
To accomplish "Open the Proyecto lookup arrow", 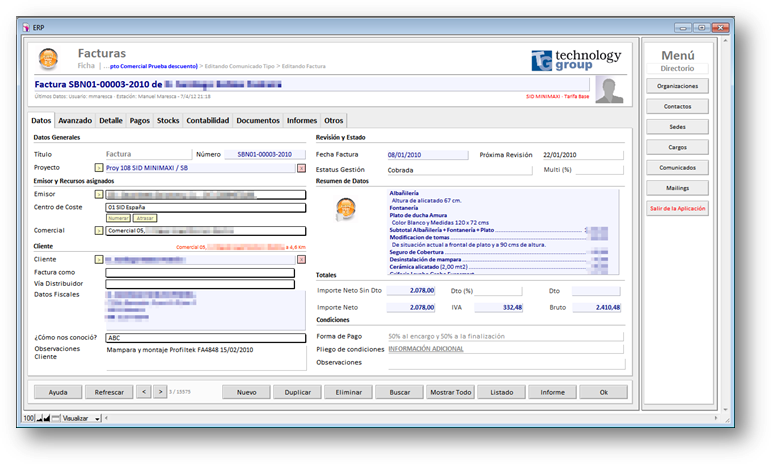I will pyautogui.click(x=98, y=168).
